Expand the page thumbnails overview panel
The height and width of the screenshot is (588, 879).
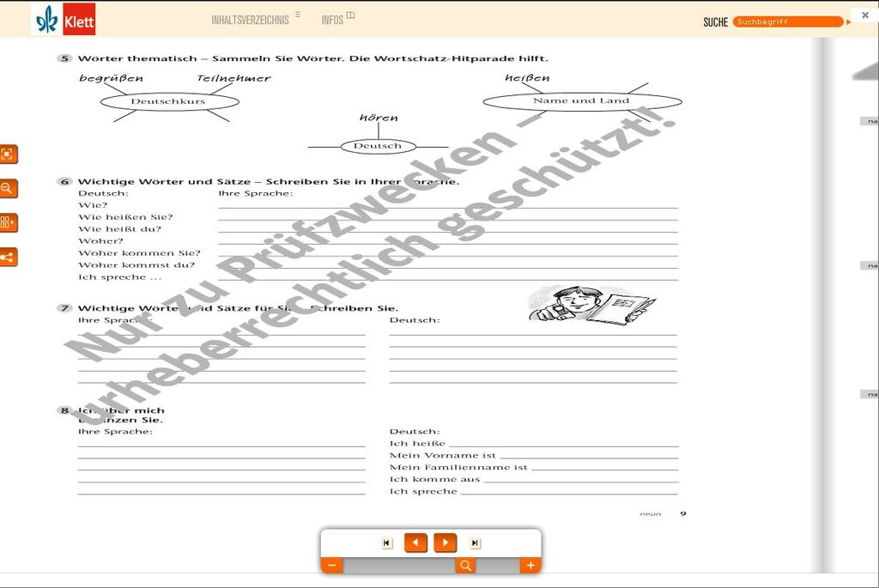[8, 222]
